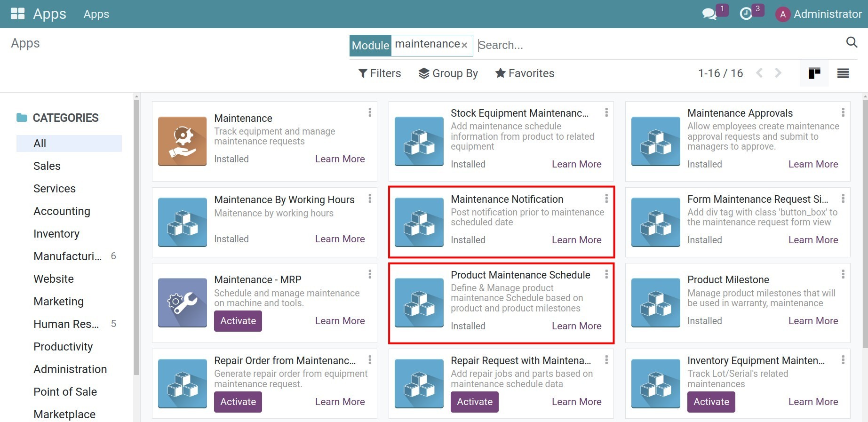
Task: Open Repair Order from Maintenance kebab menu
Action: pos(370,360)
